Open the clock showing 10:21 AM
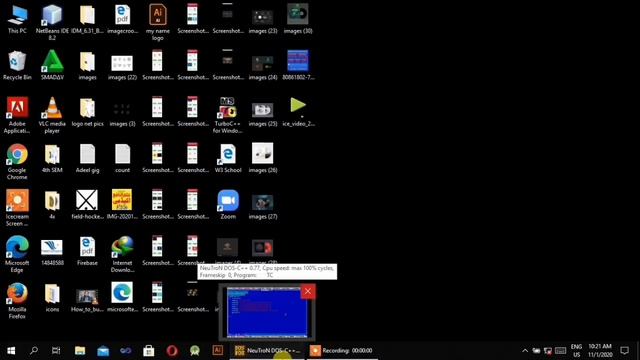 click(600, 351)
